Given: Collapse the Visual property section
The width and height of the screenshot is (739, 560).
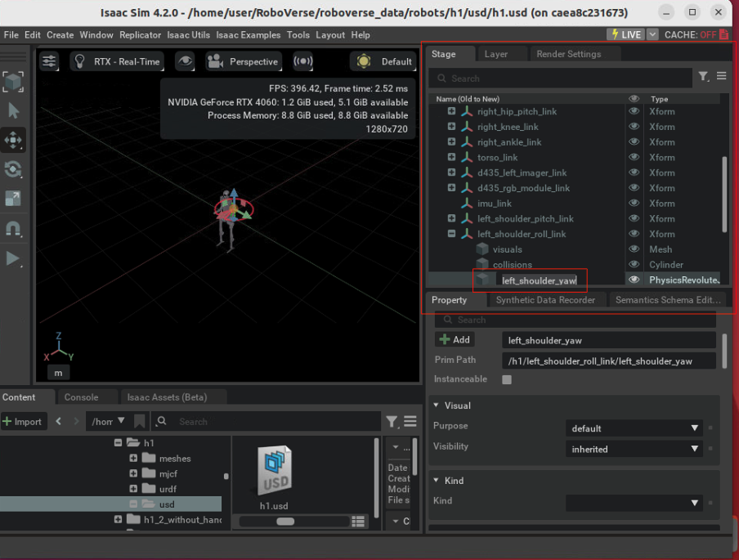Looking at the screenshot, I should point(436,405).
